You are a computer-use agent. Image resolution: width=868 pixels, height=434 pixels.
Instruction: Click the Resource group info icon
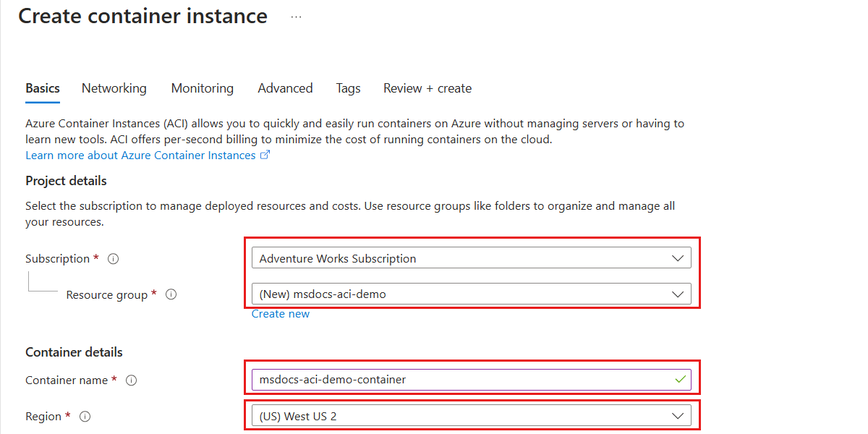tap(171, 295)
